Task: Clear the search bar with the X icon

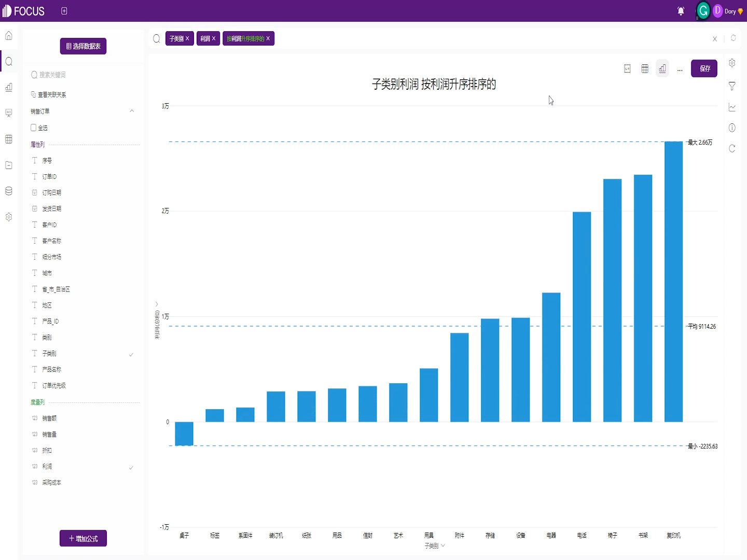Action: [x=715, y=39]
